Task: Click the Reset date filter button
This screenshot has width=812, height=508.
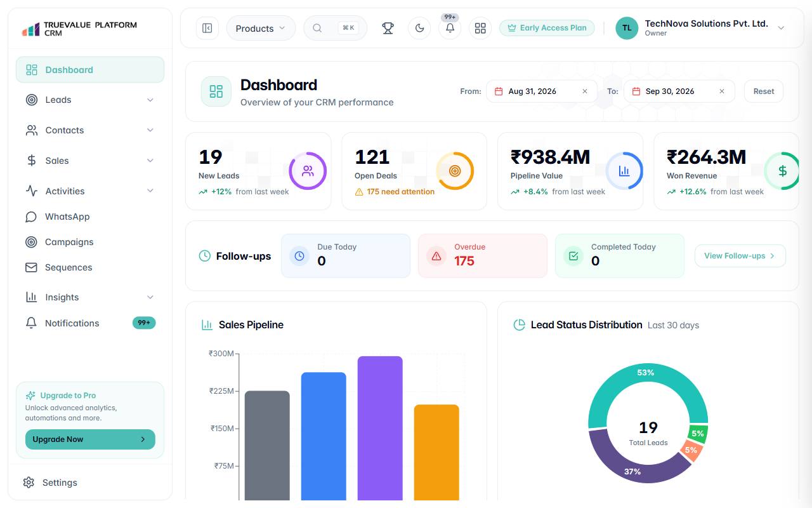Action: click(764, 91)
